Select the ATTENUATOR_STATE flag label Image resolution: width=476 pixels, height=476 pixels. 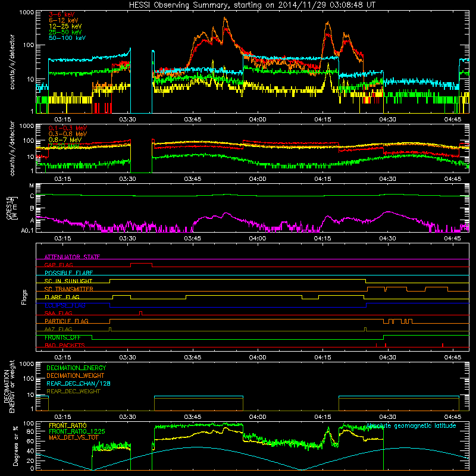pyautogui.click(x=72, y=257)
